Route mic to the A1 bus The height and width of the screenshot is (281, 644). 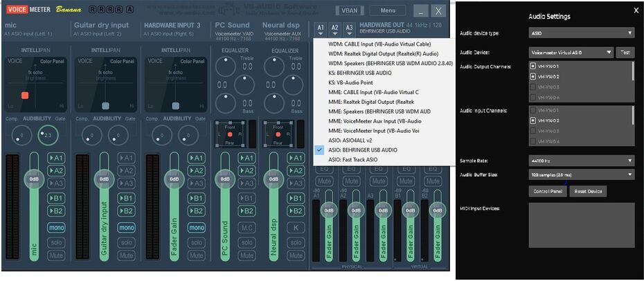coord(57,158)
